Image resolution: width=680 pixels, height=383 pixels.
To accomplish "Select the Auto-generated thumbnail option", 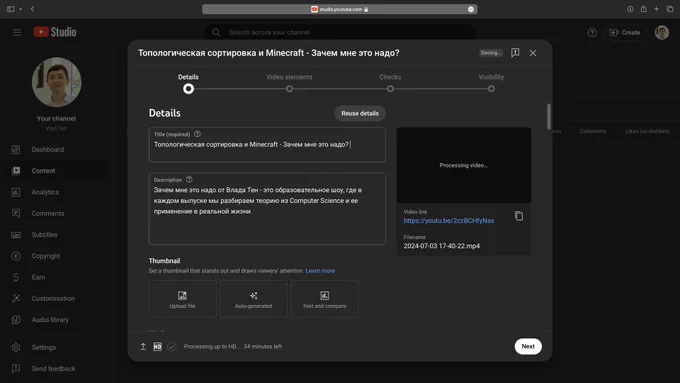I will [253, 299].
